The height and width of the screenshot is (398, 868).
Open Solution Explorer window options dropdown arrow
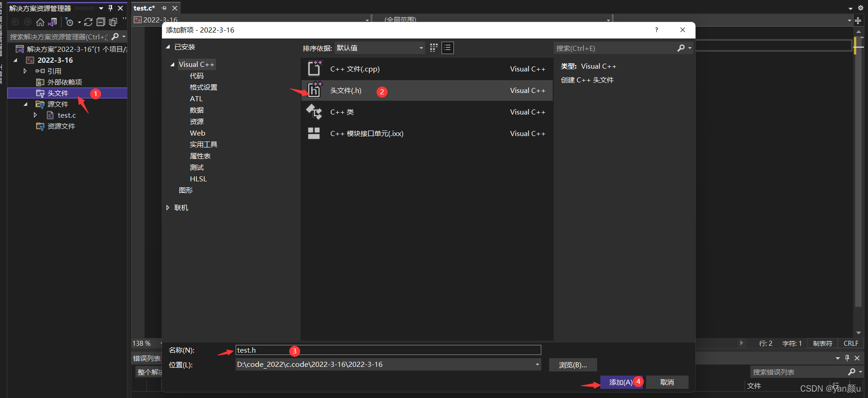(x=101, y=8)
